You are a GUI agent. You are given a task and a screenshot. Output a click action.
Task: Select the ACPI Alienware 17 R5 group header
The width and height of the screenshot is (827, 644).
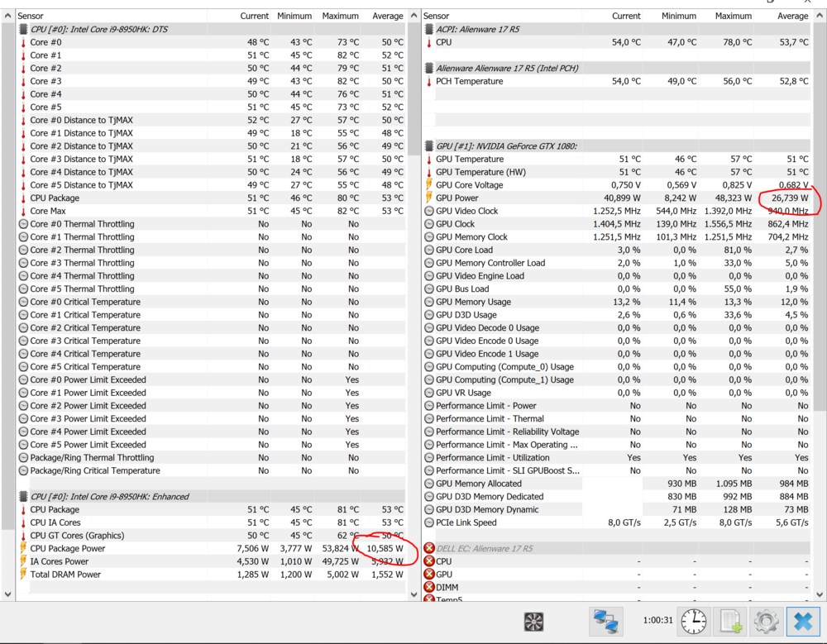[x=478, y=29]
